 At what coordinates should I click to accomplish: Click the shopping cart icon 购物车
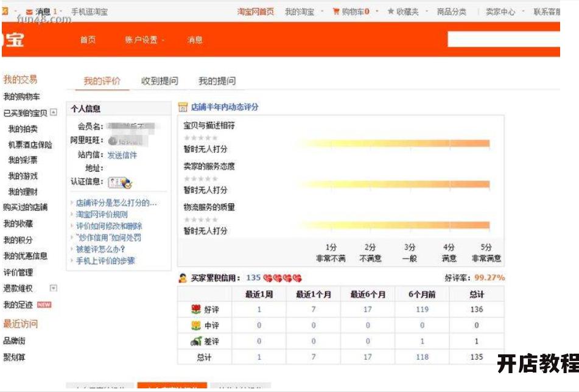coord(336,12)
